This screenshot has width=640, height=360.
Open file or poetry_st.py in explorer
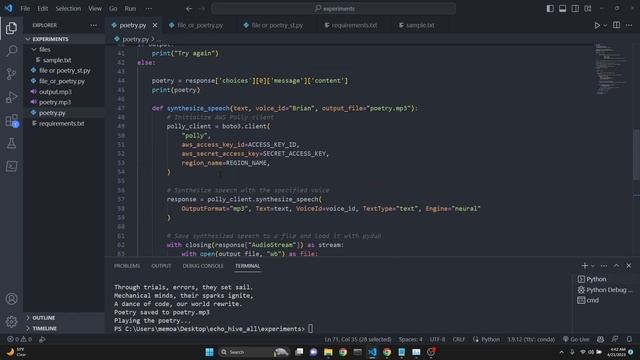point(64,71)
